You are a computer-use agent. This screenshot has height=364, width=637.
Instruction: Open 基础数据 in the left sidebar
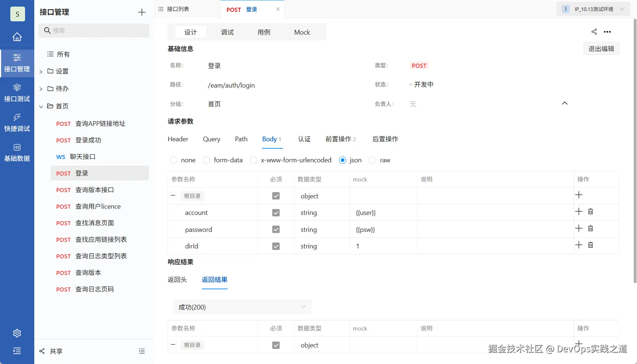point(17,153)
